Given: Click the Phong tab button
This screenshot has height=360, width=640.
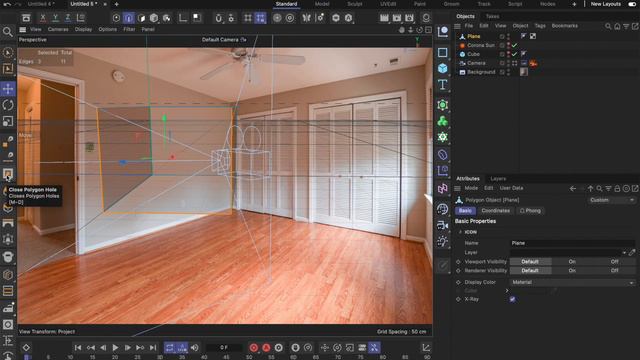Looking at the screenshot, I should [530, 211].
